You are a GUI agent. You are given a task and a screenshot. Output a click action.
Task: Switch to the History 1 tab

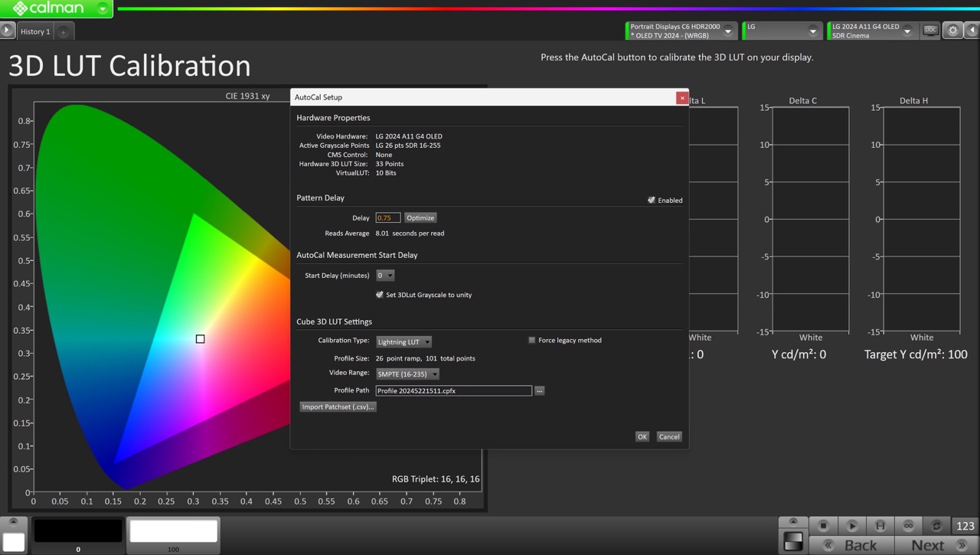tap(35, 31)
